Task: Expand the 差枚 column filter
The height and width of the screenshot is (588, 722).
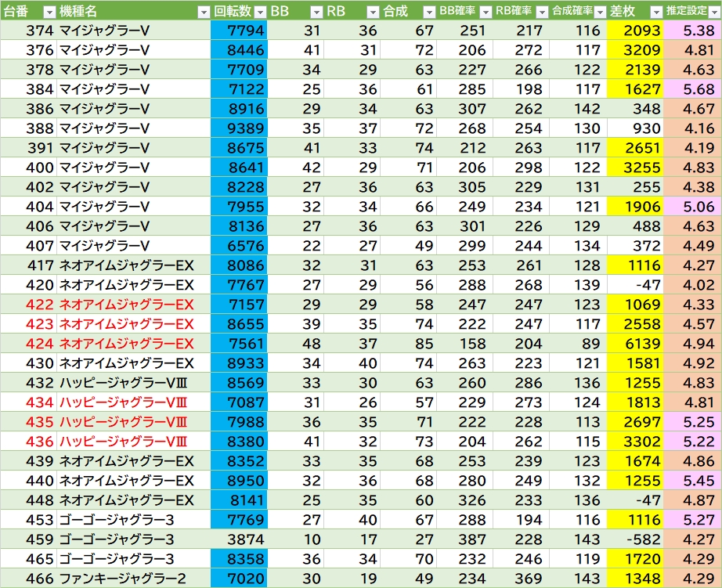Action: tap(655, 11)
